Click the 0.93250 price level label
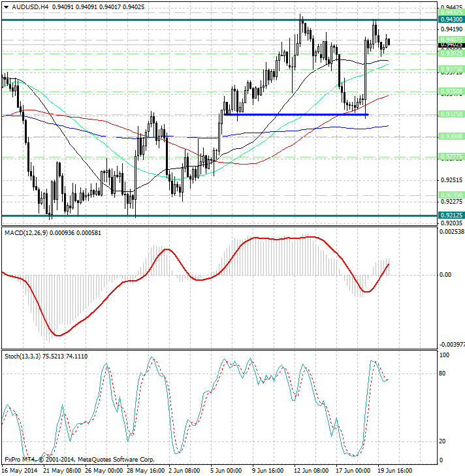465x476 pixels. (x=451, y=114)
